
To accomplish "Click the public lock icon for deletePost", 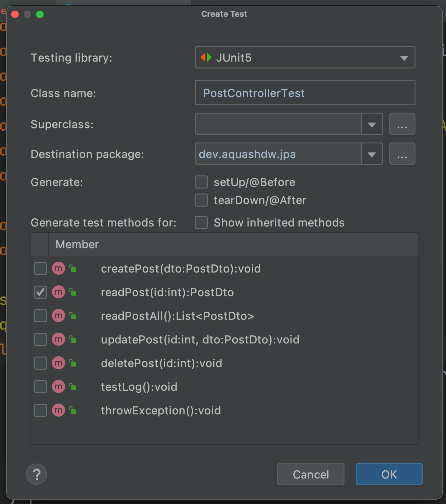I will (x=73, y=363).
